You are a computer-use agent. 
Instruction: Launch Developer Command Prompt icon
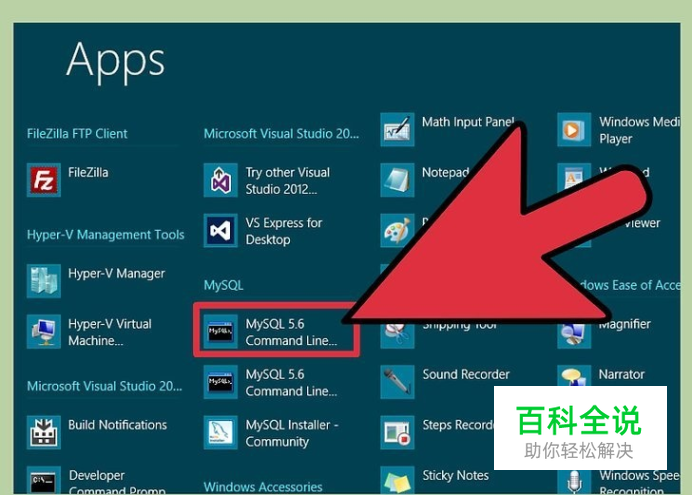point(44,480)
